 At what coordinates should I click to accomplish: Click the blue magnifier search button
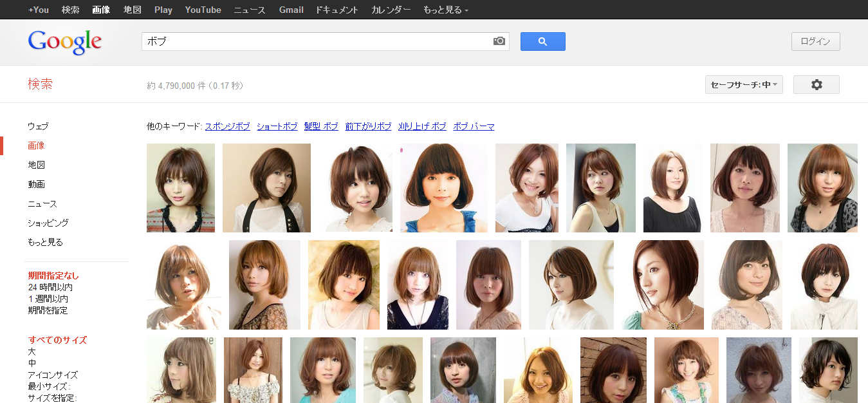(542, 41)
